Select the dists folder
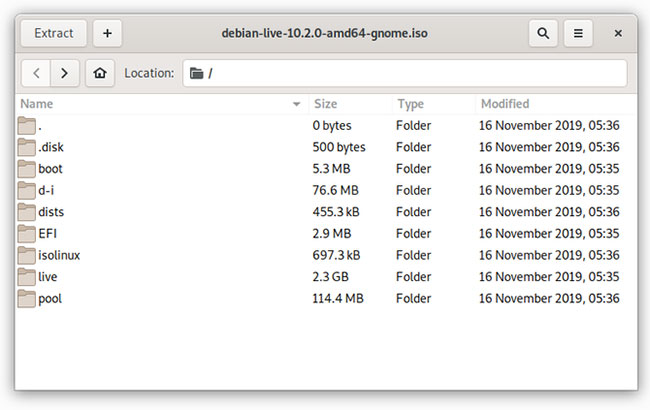This screenshot has width=650, height=410. [x=51, y=212]
